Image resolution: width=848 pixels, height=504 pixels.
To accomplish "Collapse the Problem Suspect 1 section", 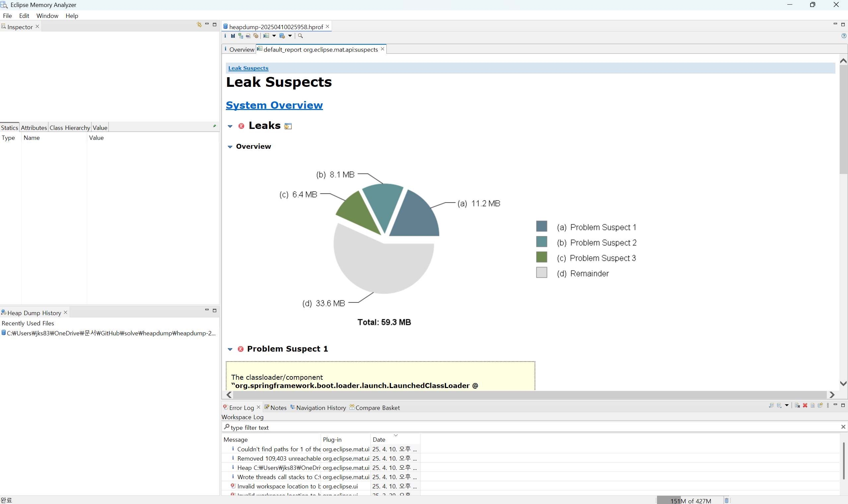I will (230, 349).
